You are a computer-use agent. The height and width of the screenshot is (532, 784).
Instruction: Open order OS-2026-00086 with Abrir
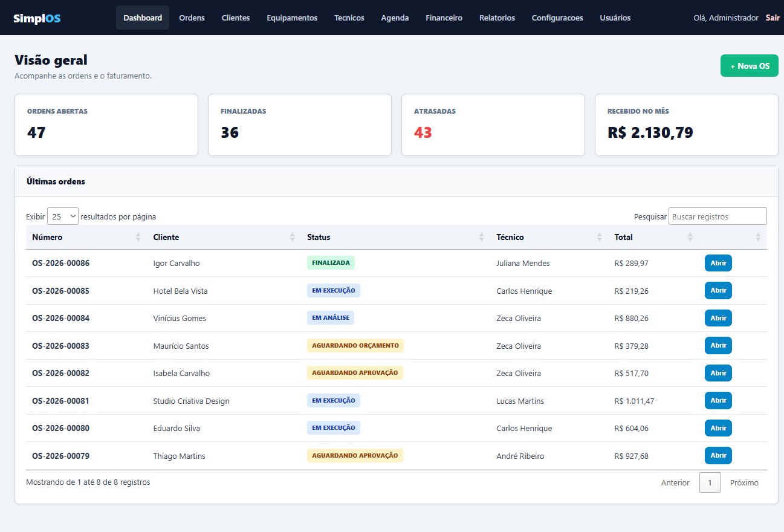(718, 263)
